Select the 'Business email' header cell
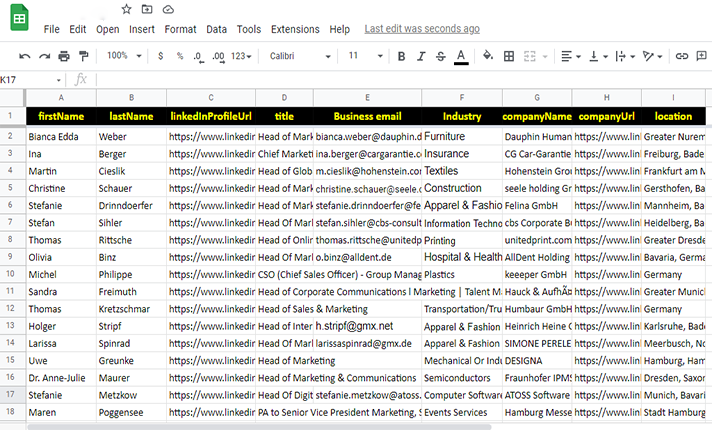 [367, 117]
